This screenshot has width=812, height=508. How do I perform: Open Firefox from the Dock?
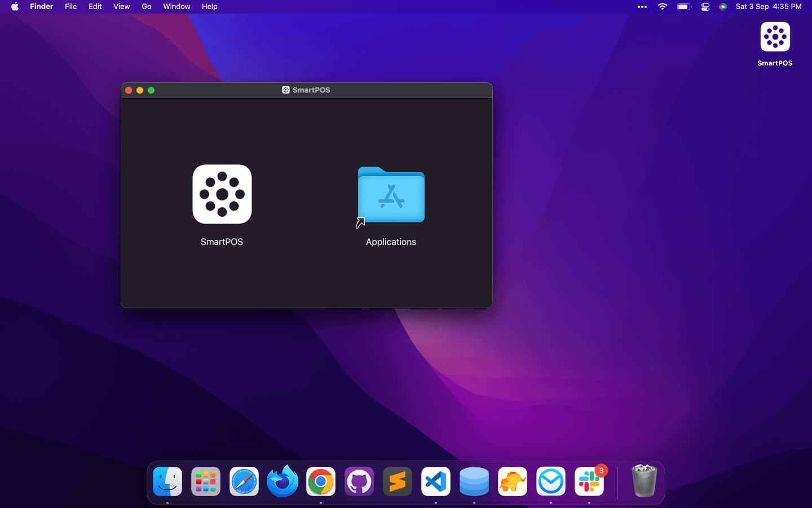[282, 481]
